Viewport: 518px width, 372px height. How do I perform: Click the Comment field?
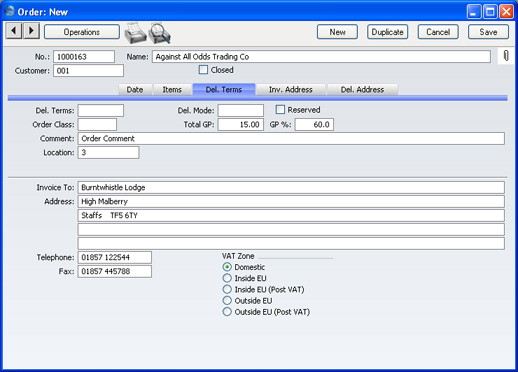tap(291, 138)
